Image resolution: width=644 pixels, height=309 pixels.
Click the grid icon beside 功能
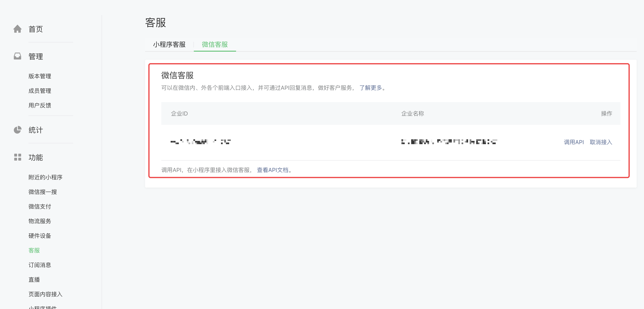[x=17, y=157]
